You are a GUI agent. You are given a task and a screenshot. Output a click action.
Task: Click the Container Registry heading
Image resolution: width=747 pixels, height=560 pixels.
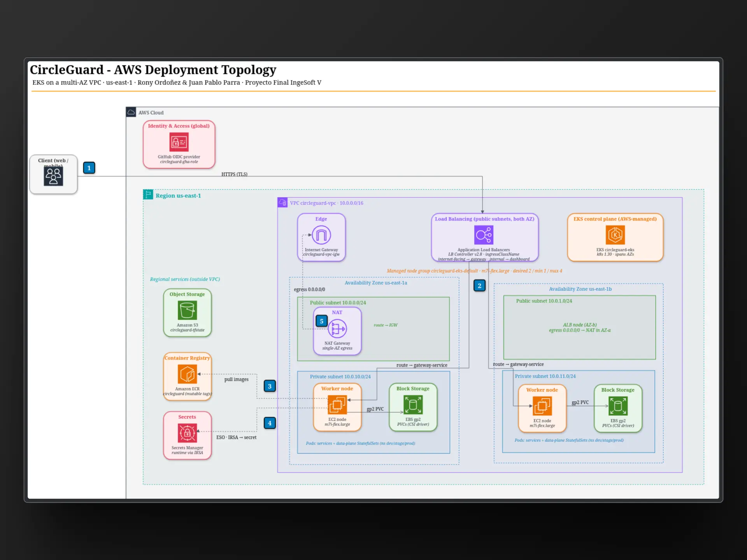(x=187, y=358)
